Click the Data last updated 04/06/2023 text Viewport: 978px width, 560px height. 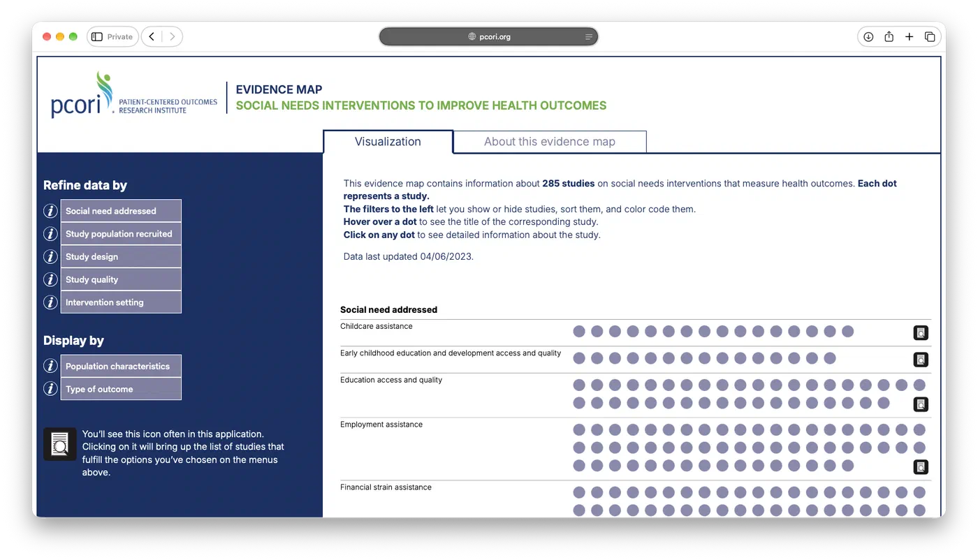pos(409,257)
